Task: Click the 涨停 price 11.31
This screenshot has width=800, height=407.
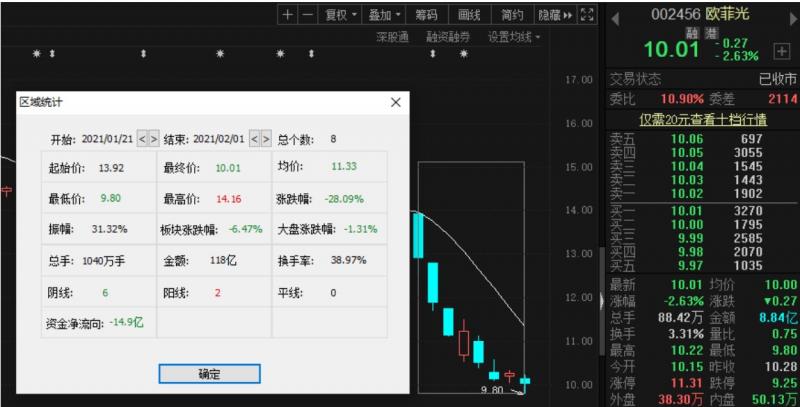Action: (x=686, y=383)
